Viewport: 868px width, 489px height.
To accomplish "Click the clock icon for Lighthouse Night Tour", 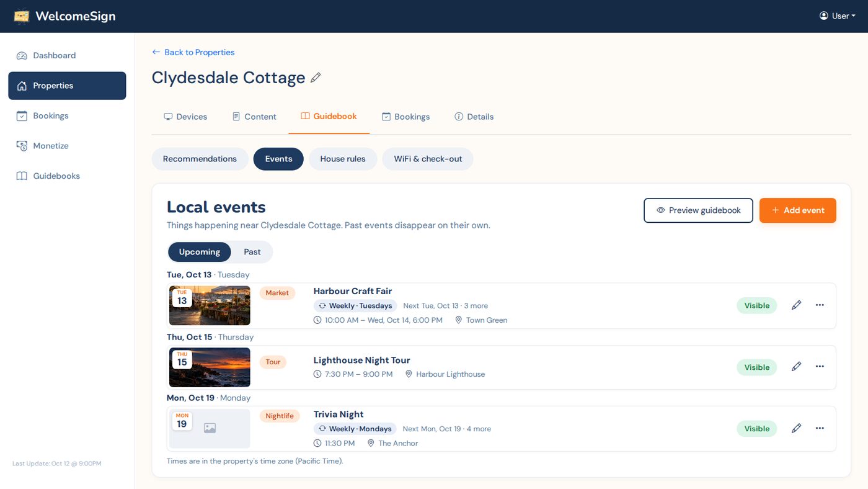I will point(317,374).
